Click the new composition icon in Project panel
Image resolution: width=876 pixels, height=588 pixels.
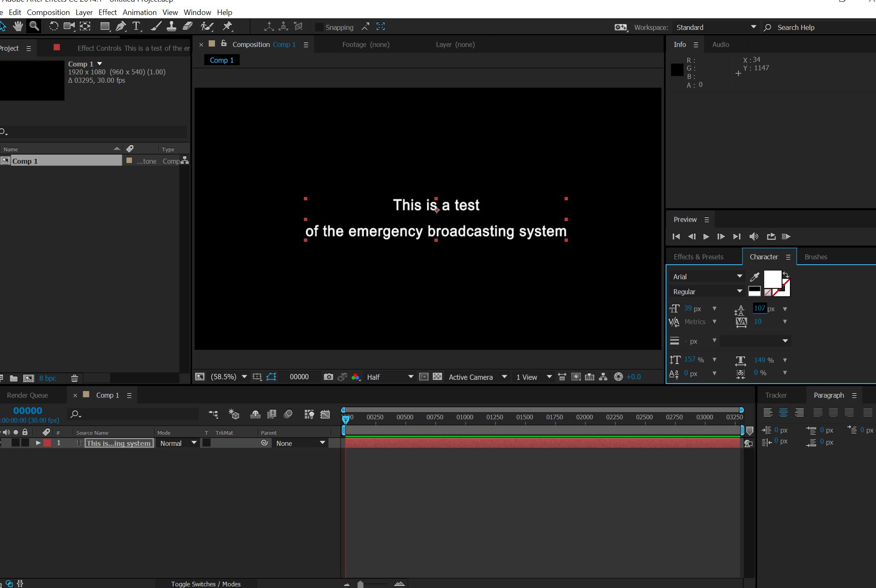pyautogui.click(x=29, y=378)
